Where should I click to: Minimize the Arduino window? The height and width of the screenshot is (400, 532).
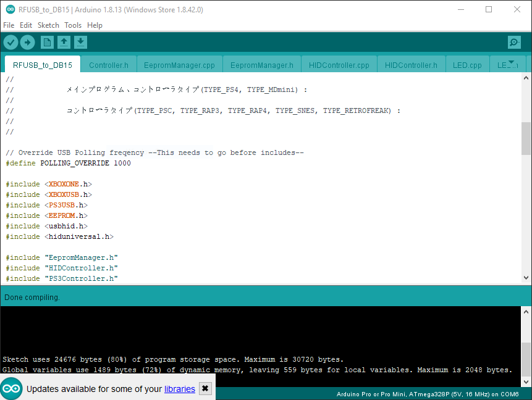click(461, 9)
